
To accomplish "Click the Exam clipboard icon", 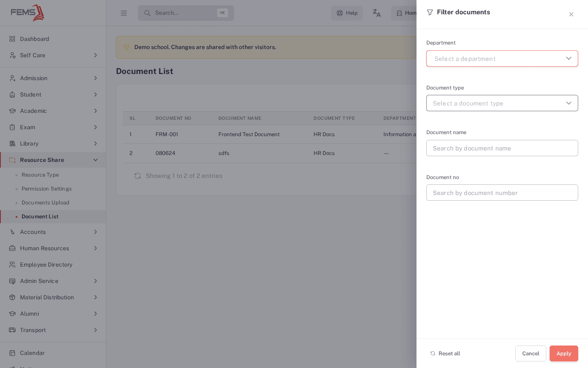I will click(x=12, y=127).
